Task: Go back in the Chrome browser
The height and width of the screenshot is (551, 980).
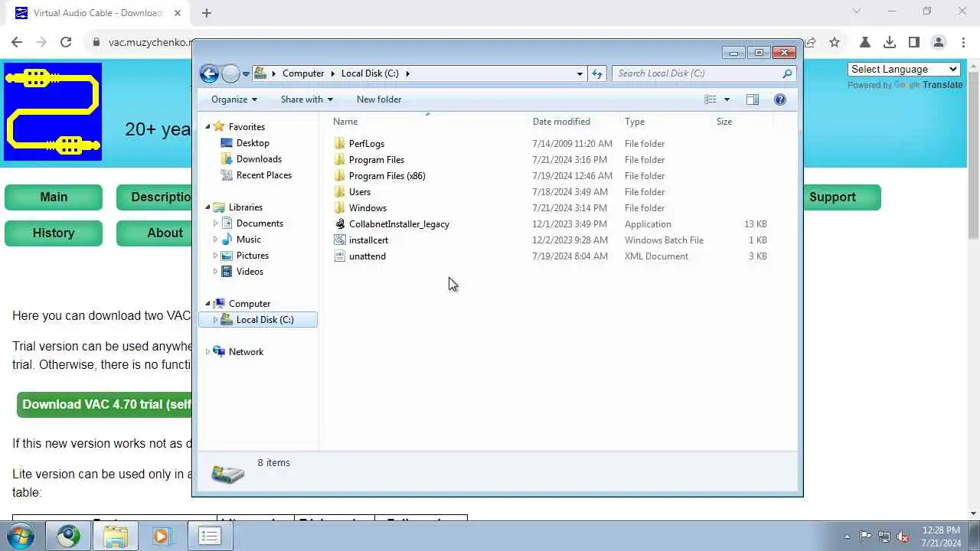Action: (17, 42)
